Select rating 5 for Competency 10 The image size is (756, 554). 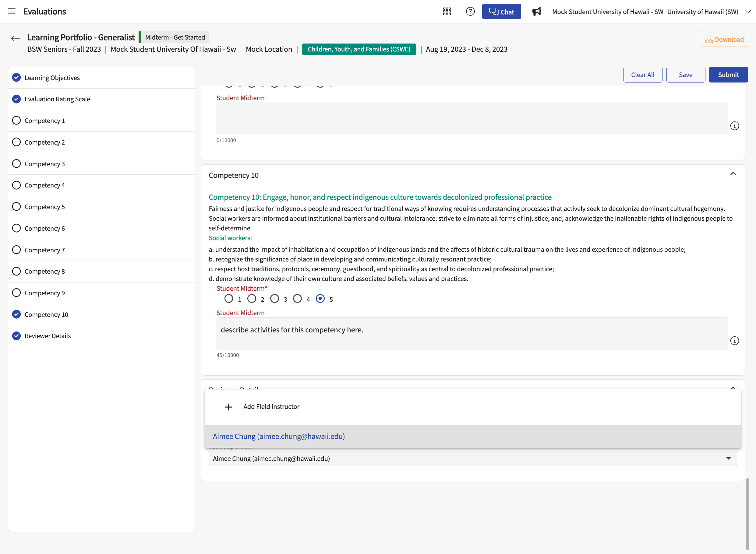click(x=320, y=299)
